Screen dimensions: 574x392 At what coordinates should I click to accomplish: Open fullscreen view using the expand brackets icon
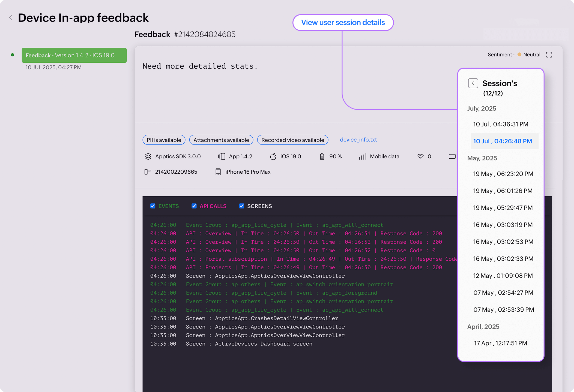tap(549, 55)
